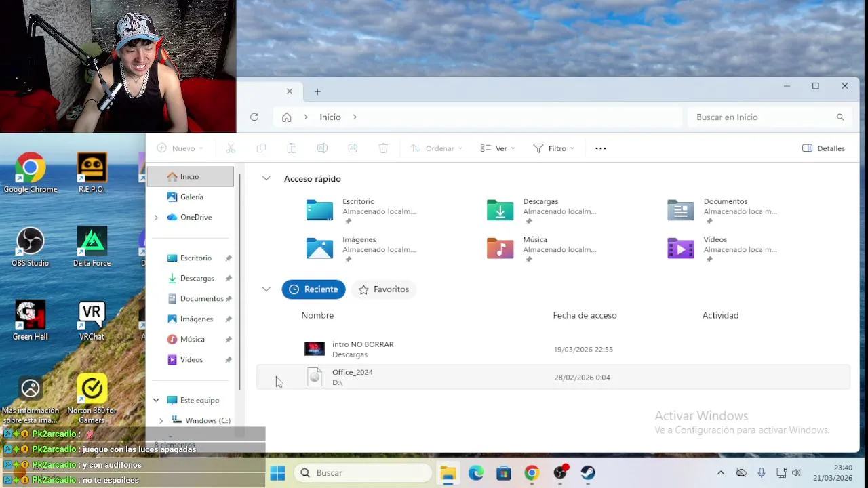This screenshot has width=868, height=488.
Task: Collapse the Reciente/Favoritos section chevron
Action: coord(267,289)
